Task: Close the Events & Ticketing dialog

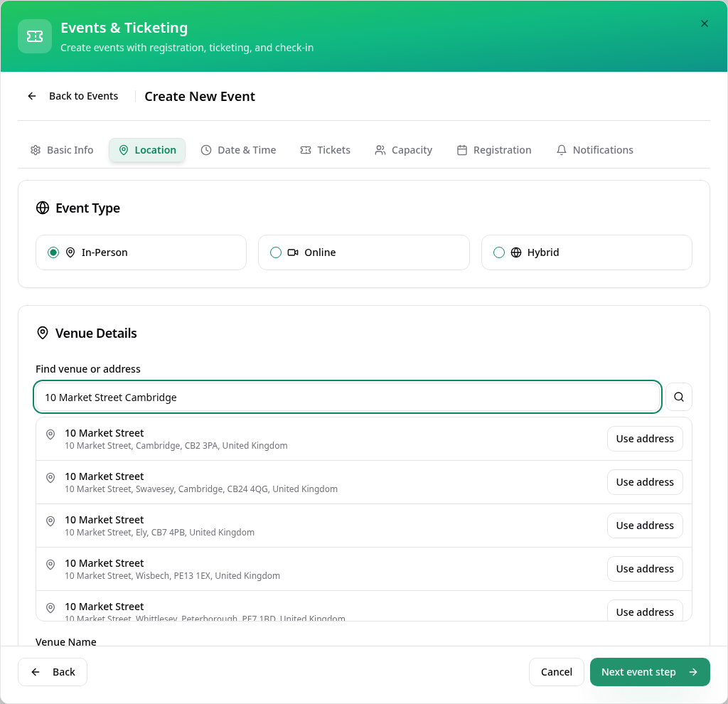Action: click(x=705, y=23)
